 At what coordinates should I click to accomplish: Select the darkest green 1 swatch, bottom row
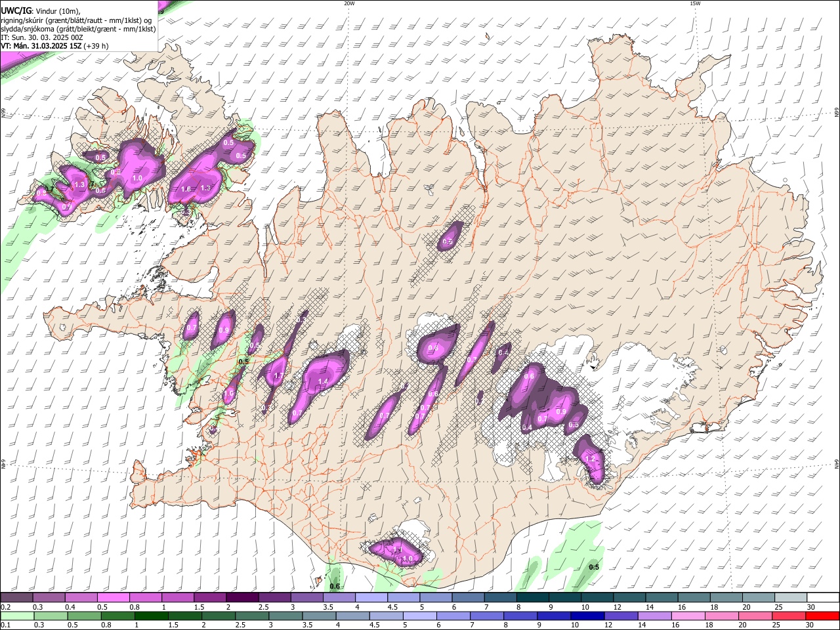pos(151,616)
